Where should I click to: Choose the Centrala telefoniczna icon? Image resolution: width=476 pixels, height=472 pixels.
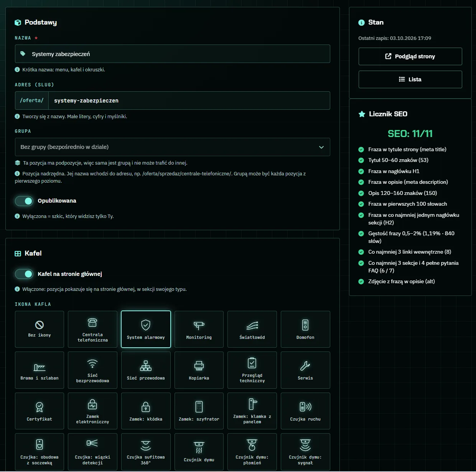tap(92, 329)
